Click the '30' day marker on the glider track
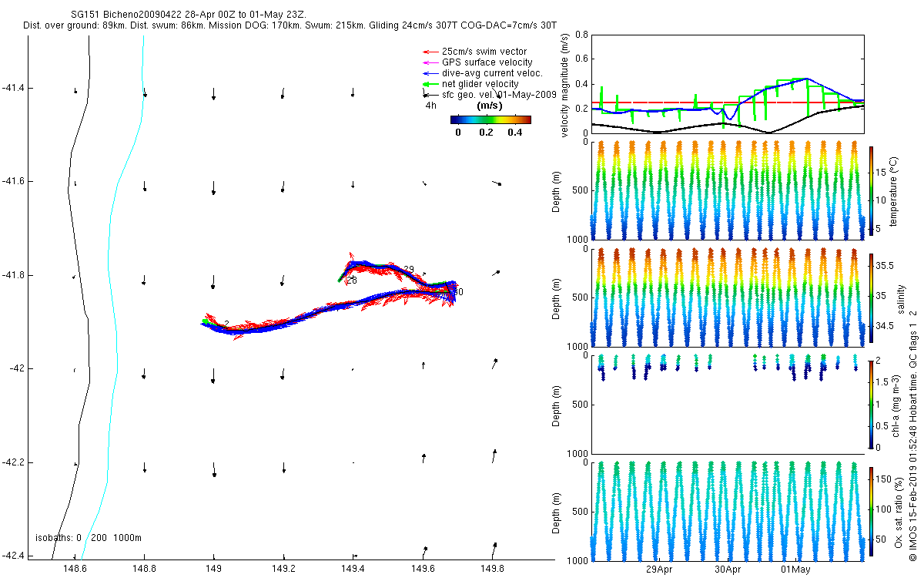This screenshot has width=924, height=578. pos(458,291)
